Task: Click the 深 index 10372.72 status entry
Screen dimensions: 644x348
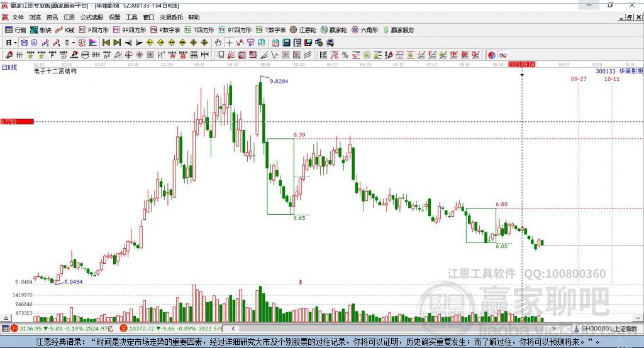Action: point(171,329)
